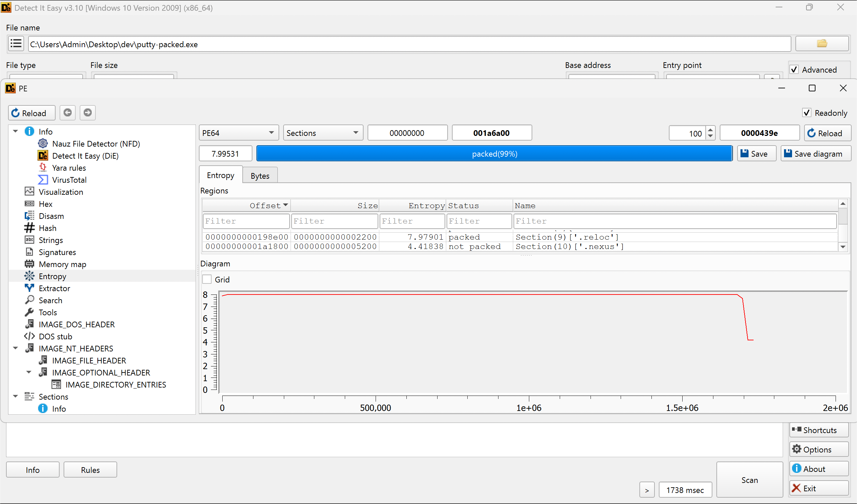Screen dimensions: 857x504
Task: Open the Sections dropdown
Action: pyautogui.click(x=323, y=133)
